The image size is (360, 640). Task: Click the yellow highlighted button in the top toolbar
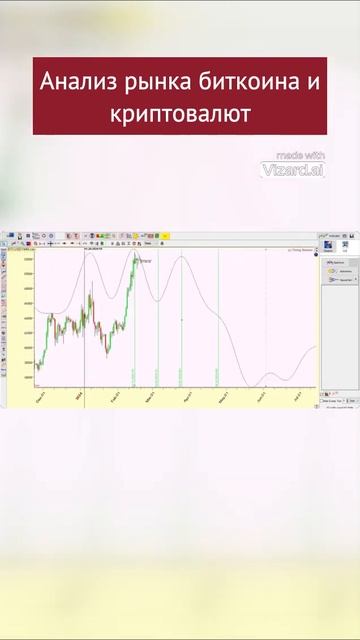165,236
